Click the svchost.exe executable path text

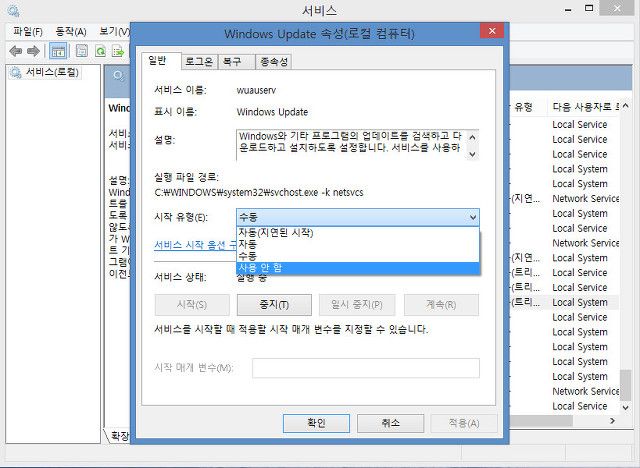[x=259, y=193]
